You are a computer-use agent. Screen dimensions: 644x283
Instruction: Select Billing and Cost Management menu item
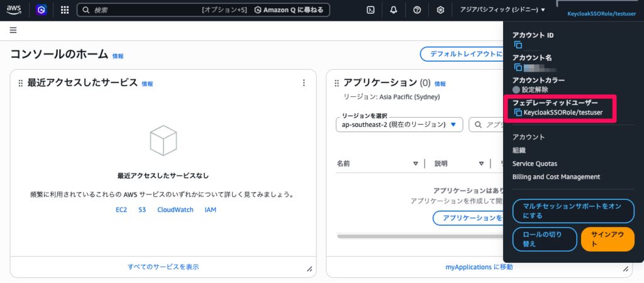click(x=556, y=177)
